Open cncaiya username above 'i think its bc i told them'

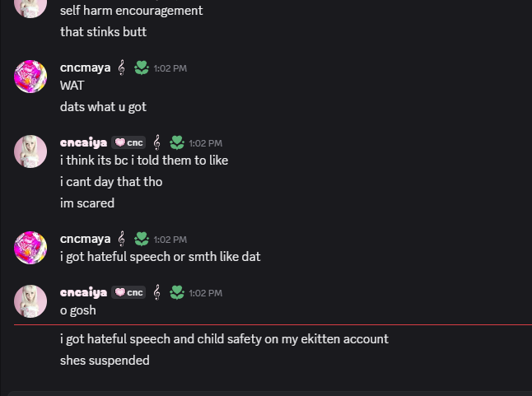coord(83,142)
